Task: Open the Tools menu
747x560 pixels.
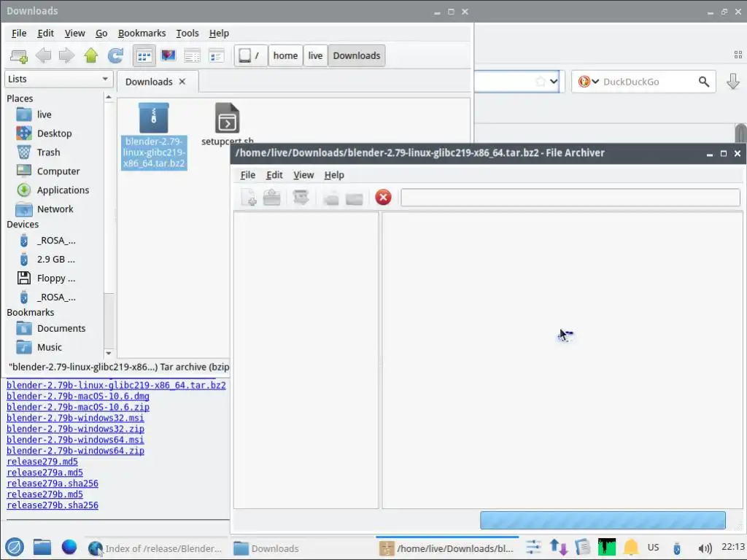Action: click(x=187, y=34)
